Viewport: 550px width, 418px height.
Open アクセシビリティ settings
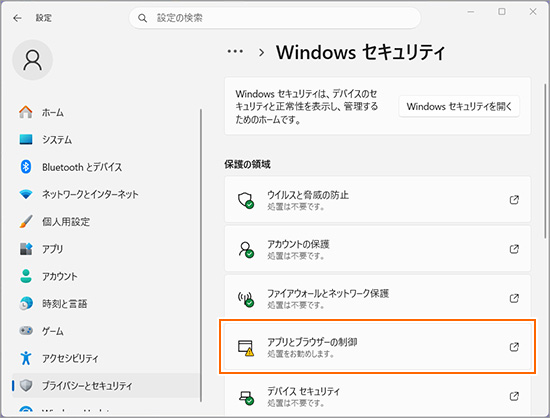point(106,358)
